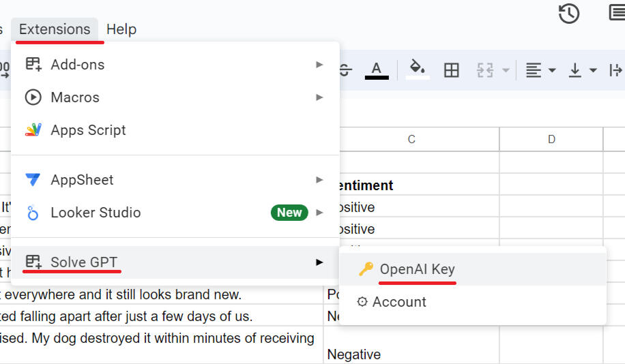The height and width of the screenshot is (364, 625).
Task: Click the strikethrough formatting icon
Action: pyautogui.click(x=345, y=70)
